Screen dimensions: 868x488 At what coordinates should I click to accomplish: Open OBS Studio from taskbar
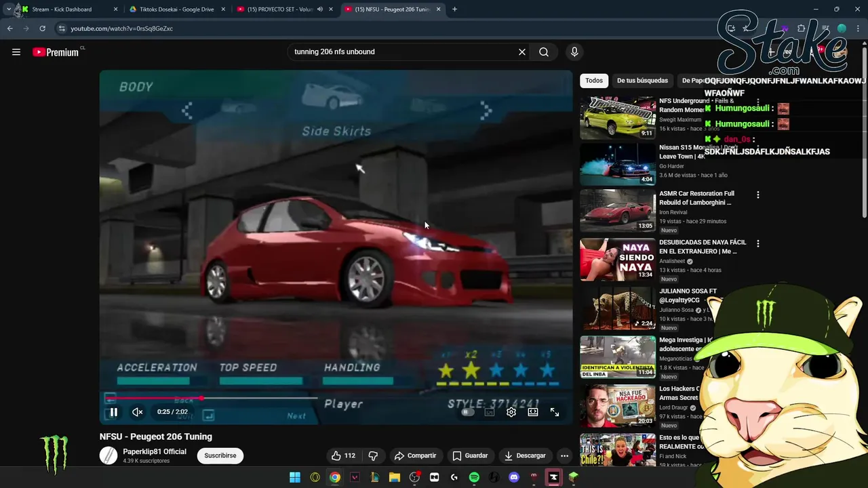pos(414,477)
